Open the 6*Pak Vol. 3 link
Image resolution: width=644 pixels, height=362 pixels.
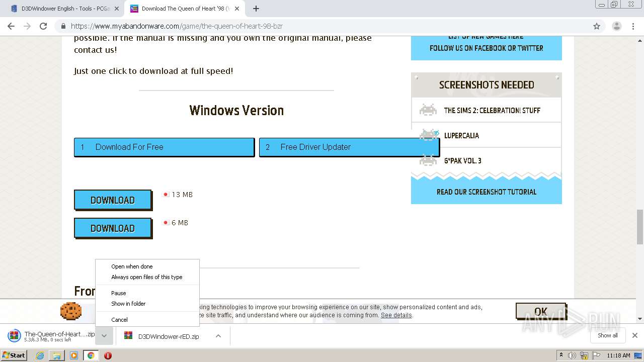point(462,161)
